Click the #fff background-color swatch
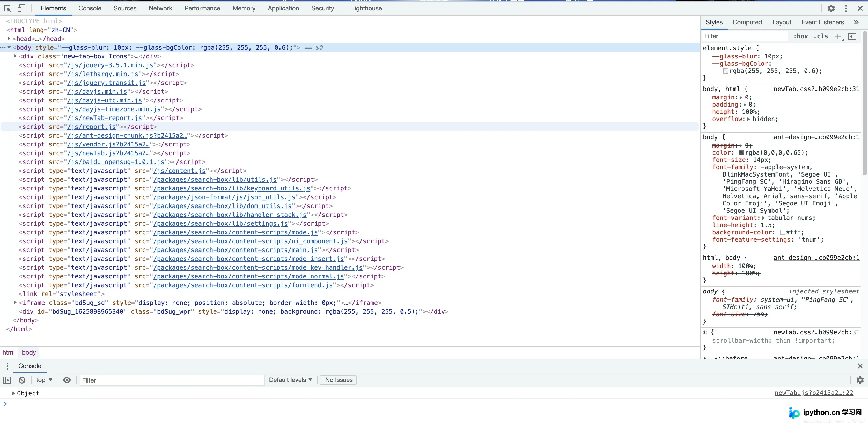Image resolution: width=868 pixels, height=426 pixels. pyautogui.click(x=782, y=233)
